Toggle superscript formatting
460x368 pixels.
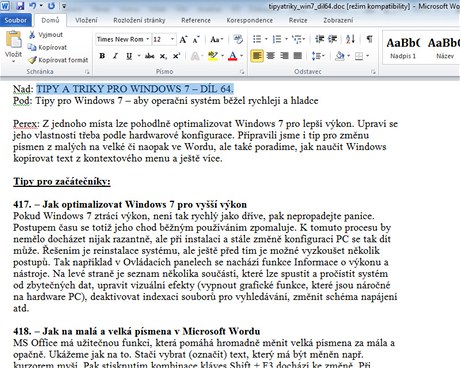pos(176,56)
